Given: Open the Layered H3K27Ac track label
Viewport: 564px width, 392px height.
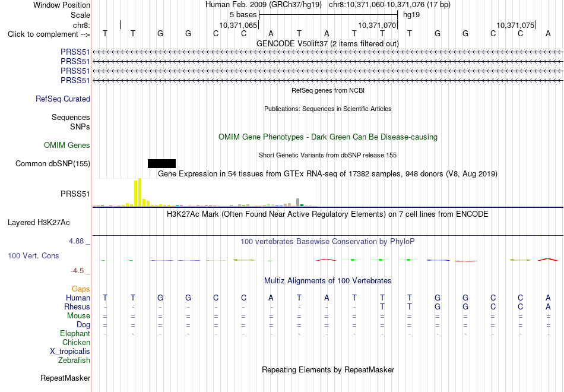Looking at the screenshot, I should [39, 223].
